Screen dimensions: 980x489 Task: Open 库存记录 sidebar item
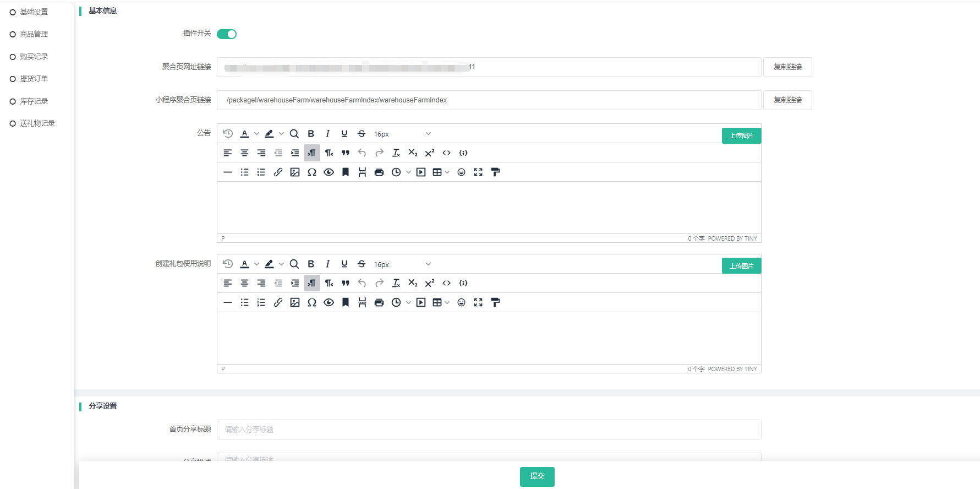coord(34,101)
